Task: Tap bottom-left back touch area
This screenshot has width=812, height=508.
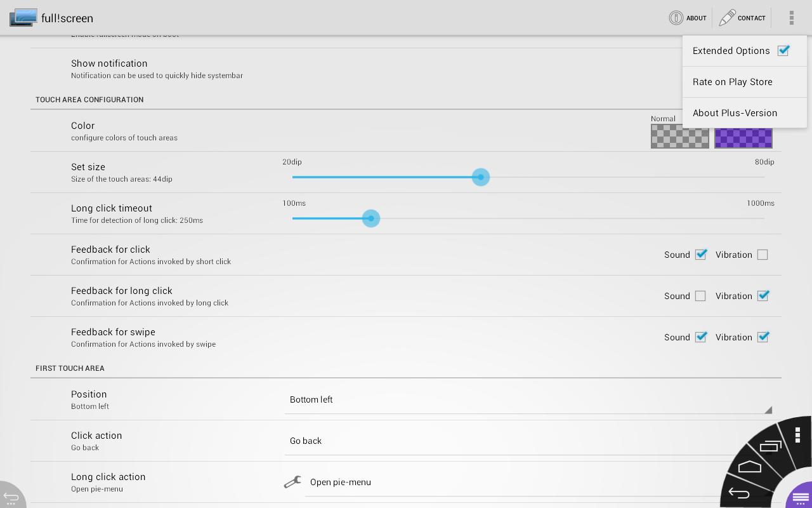Action: 11,495
